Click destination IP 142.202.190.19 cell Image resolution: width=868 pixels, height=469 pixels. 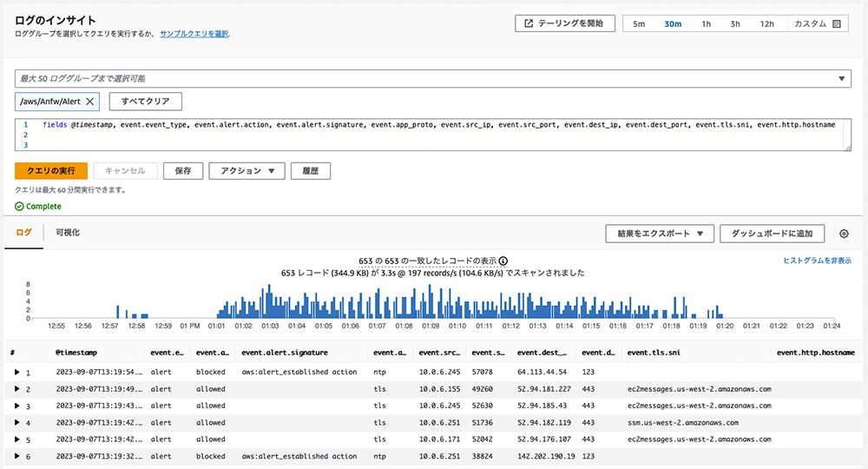point(546,456)
